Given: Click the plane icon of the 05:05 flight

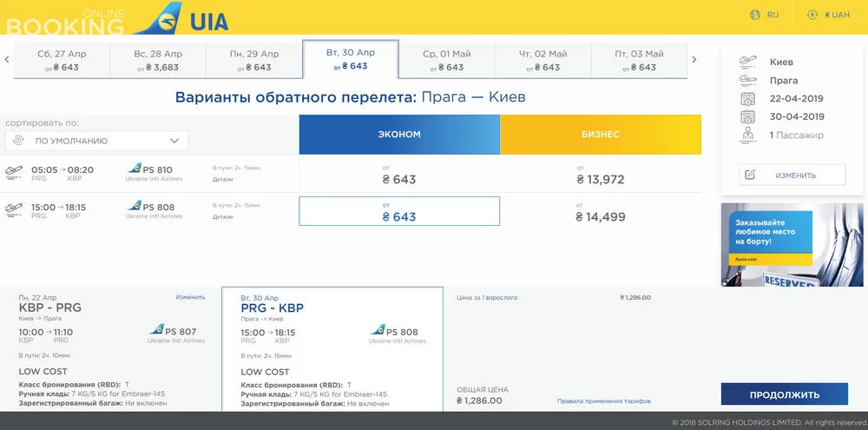Looking at the screenshot, I should click(x=13, y=169).
